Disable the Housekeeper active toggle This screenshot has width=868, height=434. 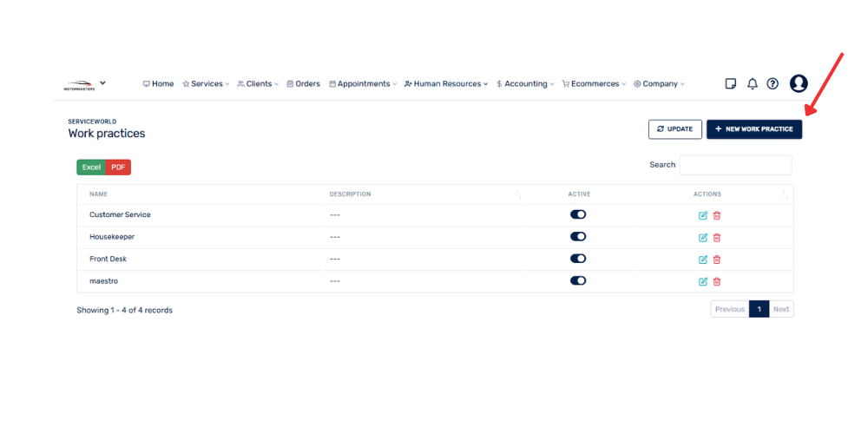[578, 236]
